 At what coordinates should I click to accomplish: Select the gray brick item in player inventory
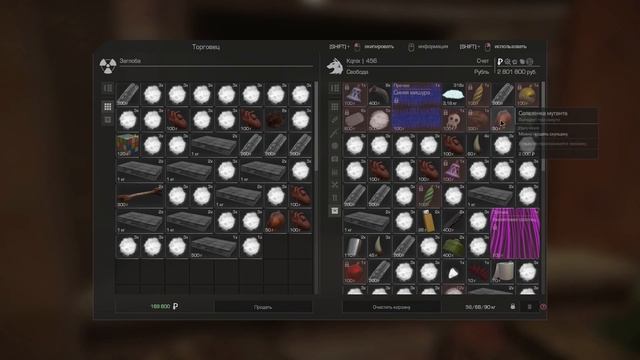355,120
